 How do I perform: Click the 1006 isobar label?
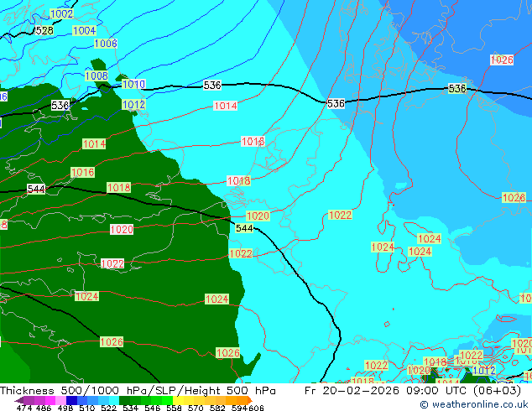click(x=106, y=44)
